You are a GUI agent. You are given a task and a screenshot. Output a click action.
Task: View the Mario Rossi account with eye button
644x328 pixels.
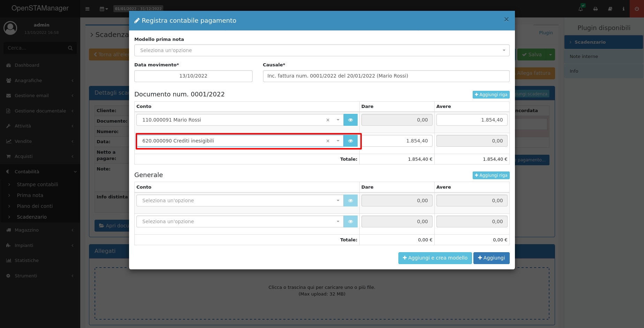point(350,120)
